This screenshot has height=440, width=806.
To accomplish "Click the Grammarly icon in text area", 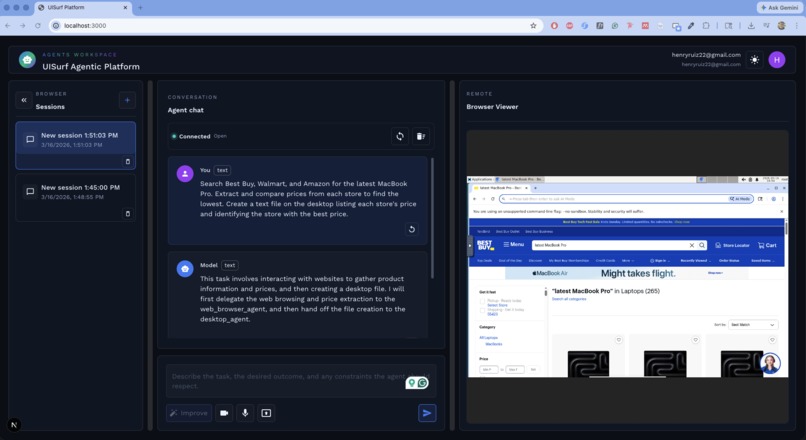I will (423, 383).
